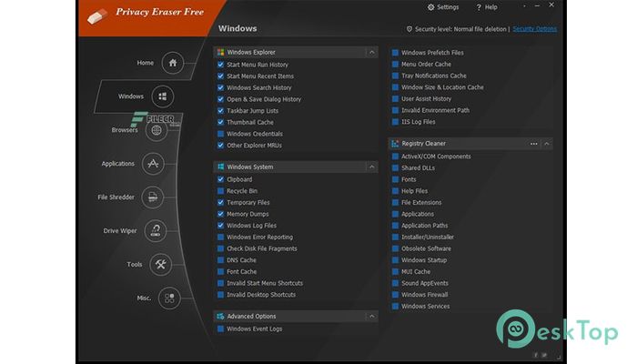Enable Windows Error Reporting checkbox

220,238
